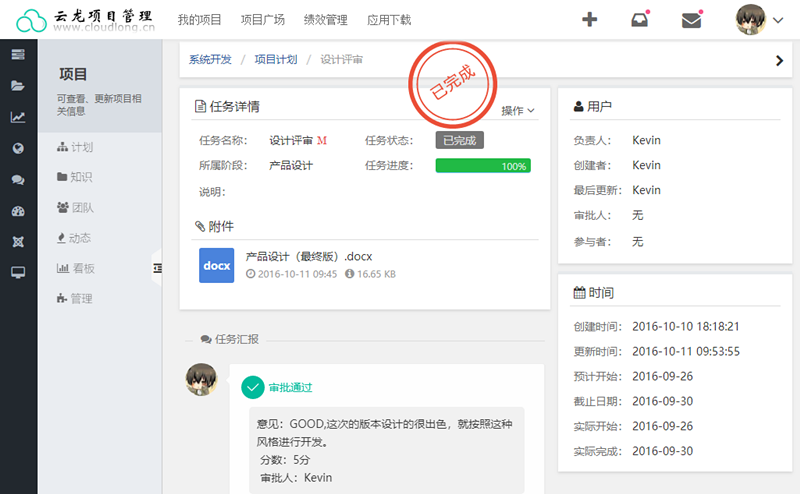The height and width of the screenshot is (494, 800).
Task: Click the line chart sidebar icon
Action: 18,117
